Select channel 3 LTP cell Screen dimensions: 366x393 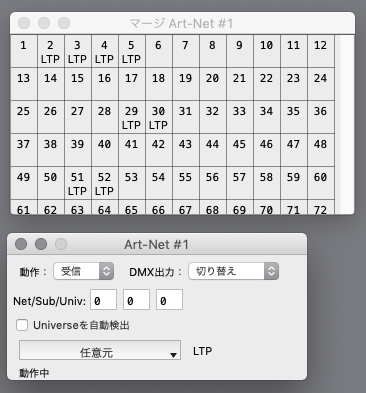click(x=78, y=51)
